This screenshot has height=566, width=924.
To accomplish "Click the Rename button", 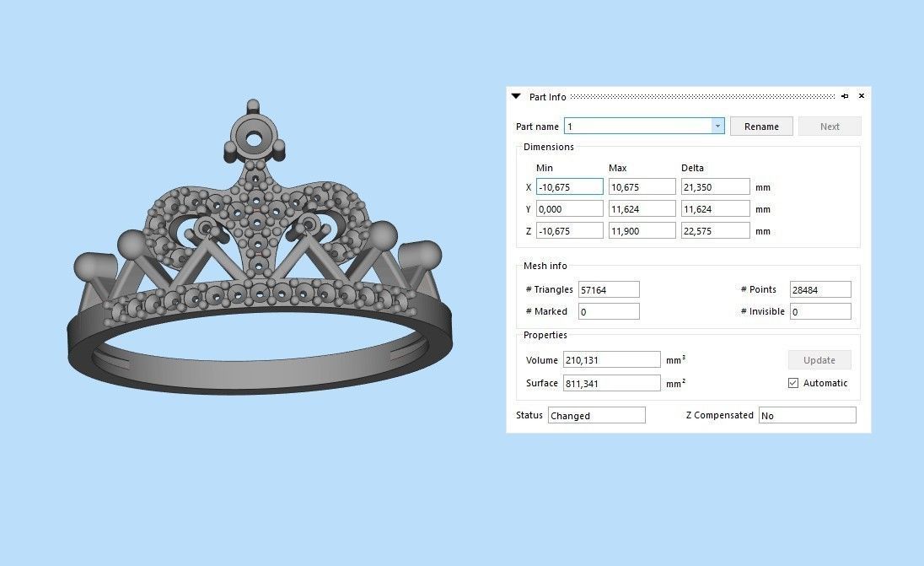I will 761,127.
